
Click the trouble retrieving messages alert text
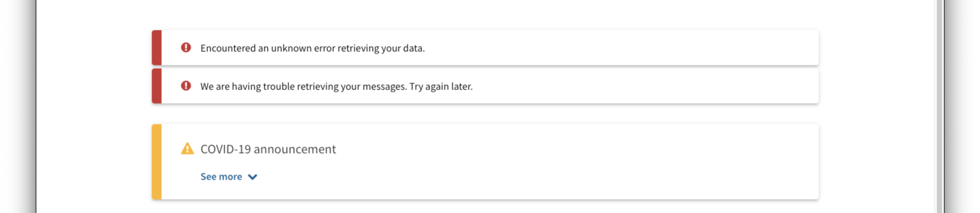pos(336,87)
